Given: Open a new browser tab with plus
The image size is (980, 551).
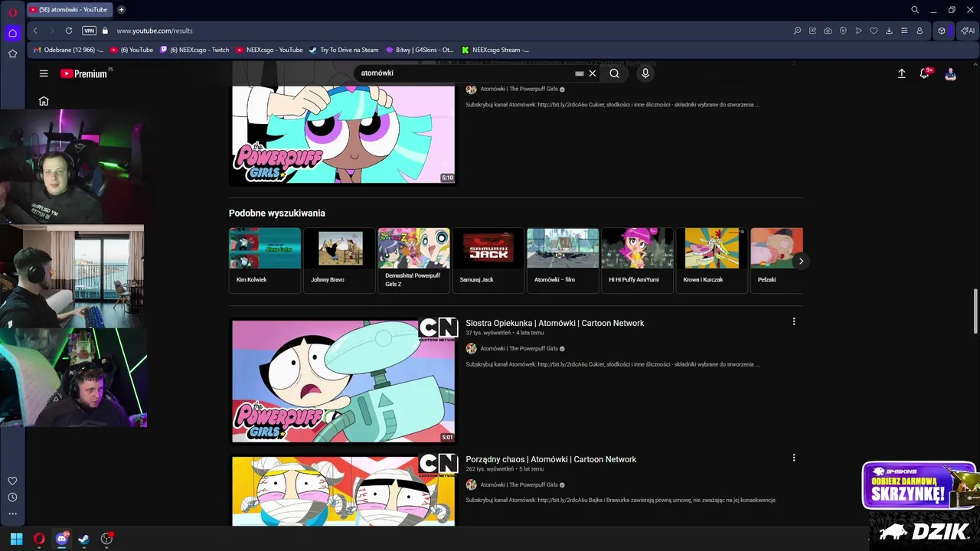Looking at the screenshot, I should pyautogui.click(x=121, y=10).
